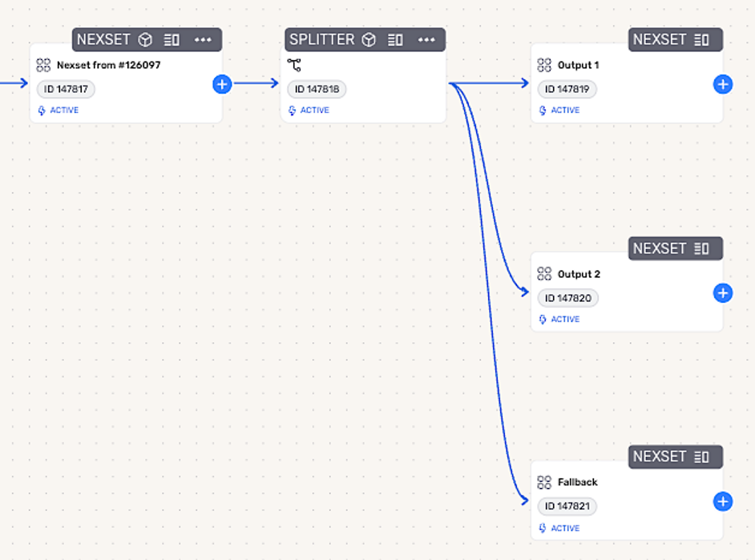Click the plus button on the Nexset from #126097 node

[222, 83]
